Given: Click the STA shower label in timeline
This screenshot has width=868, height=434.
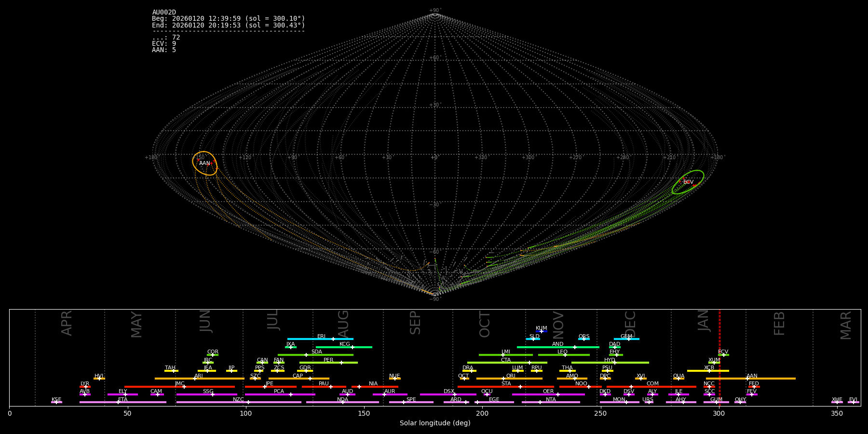Looking at the screenshot, I should pos(506,384).
